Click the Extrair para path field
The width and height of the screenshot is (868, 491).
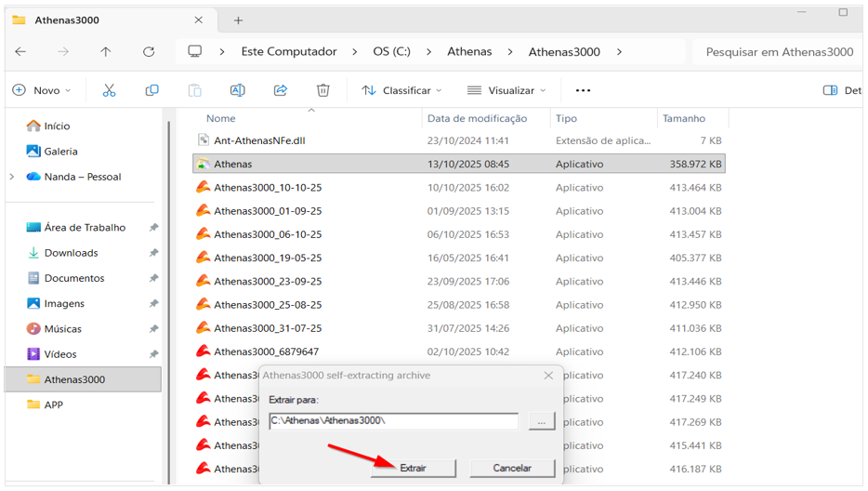(x=392, y=421)
